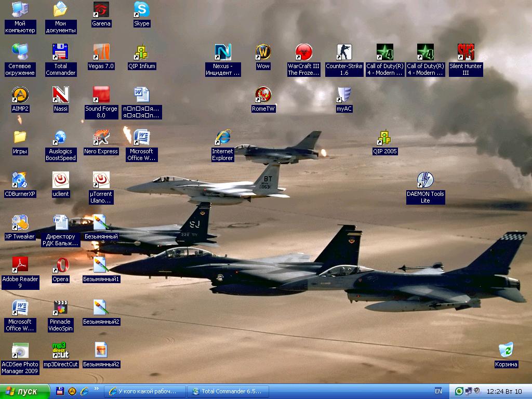Select the Counter-Strike 1.6 icon

pyautogui.click(x=344, y=52)
